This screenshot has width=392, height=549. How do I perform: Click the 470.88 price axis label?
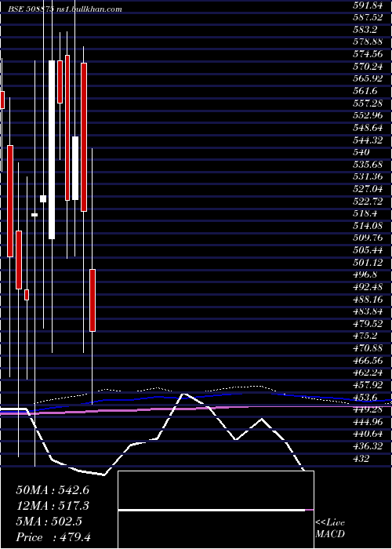pos(368,348)
